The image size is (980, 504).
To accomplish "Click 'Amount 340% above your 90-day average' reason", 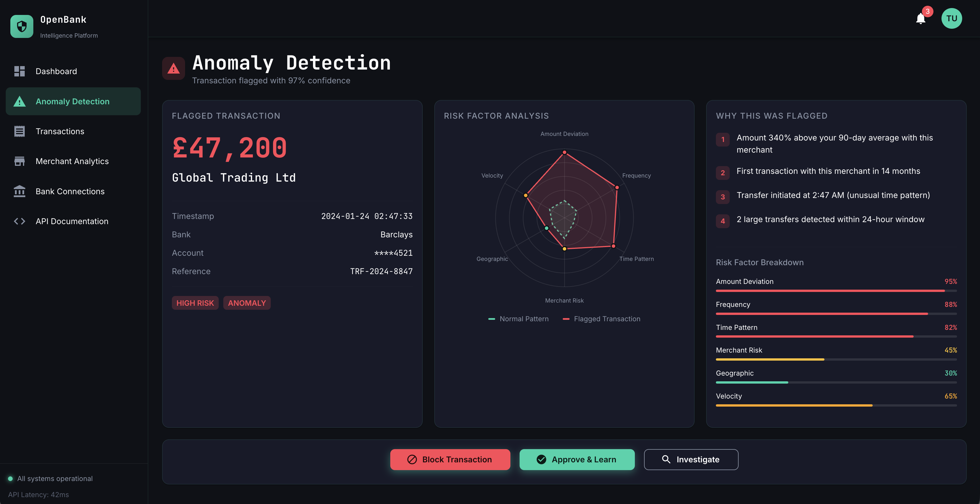I will tap(835, 144).
